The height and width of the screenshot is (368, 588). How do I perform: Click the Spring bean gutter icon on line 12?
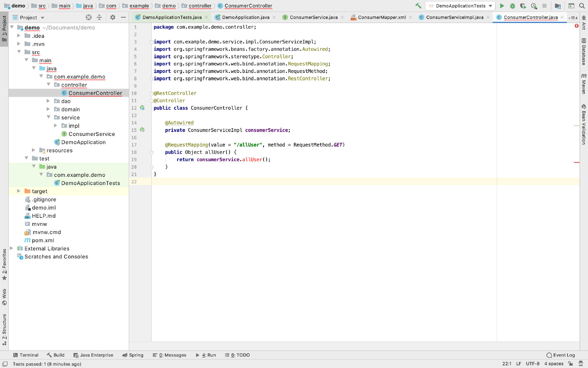click(x=142, y=108)
